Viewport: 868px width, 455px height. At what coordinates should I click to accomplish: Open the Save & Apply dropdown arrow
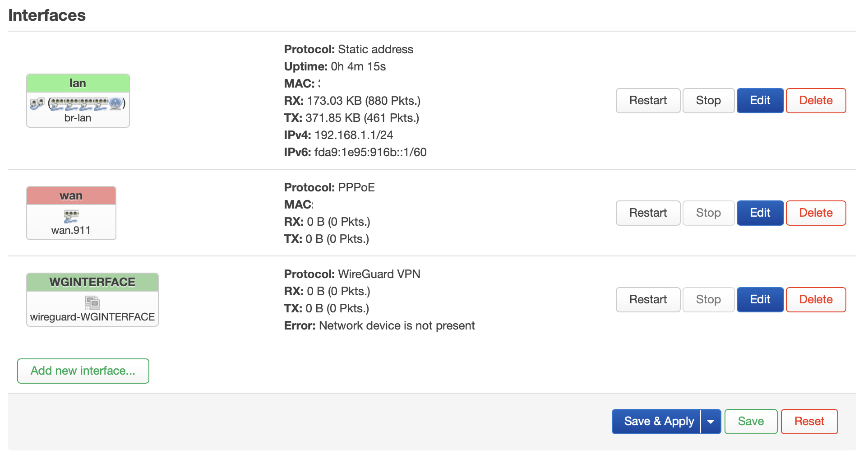point(711,422)
